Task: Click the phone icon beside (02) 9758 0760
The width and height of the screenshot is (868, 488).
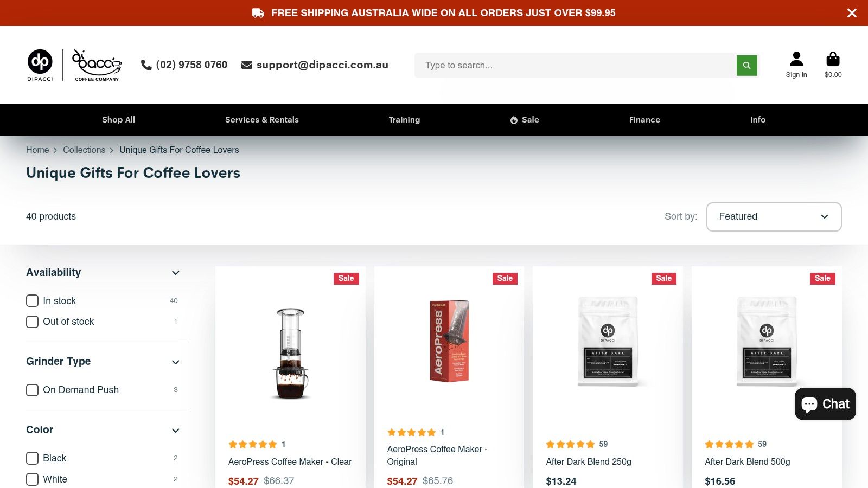Action: [146, 65]
